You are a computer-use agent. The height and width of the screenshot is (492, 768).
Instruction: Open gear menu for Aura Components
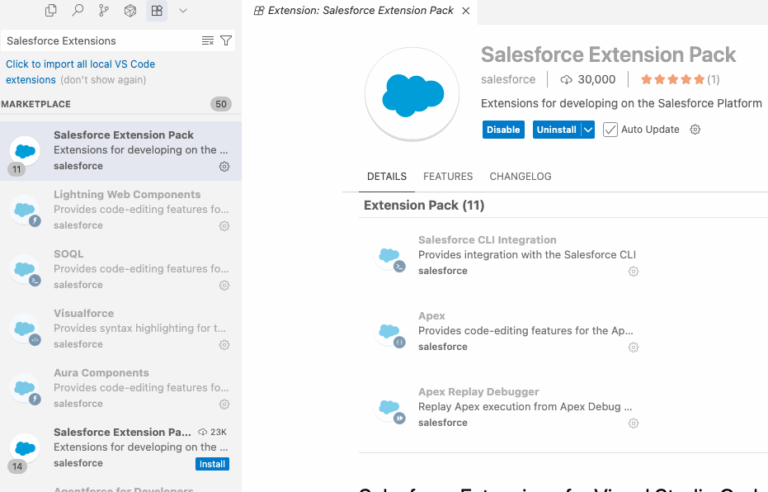(x=224, y=404)
